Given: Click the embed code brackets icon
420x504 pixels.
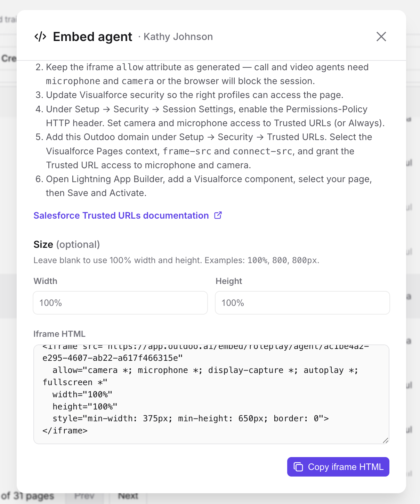Looking at the screenshot, I should coord(40,36).
